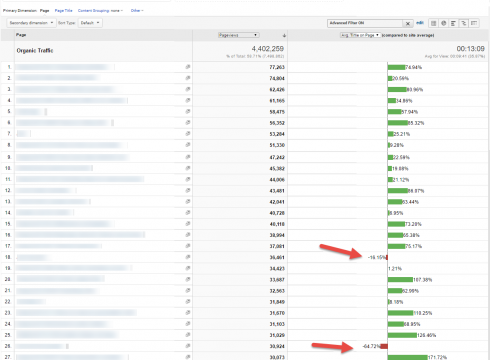Open row 3 page external link icon
Viewport: 490px width, 360px height.
(188, 89)
